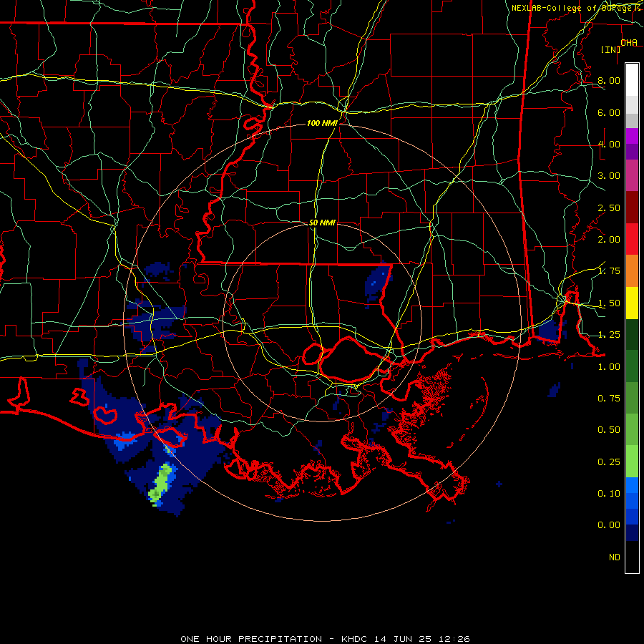Click the 2.50 legend value
Image resolution: width=644 pixels, height=644 pixels.
(x=609, y=208)
